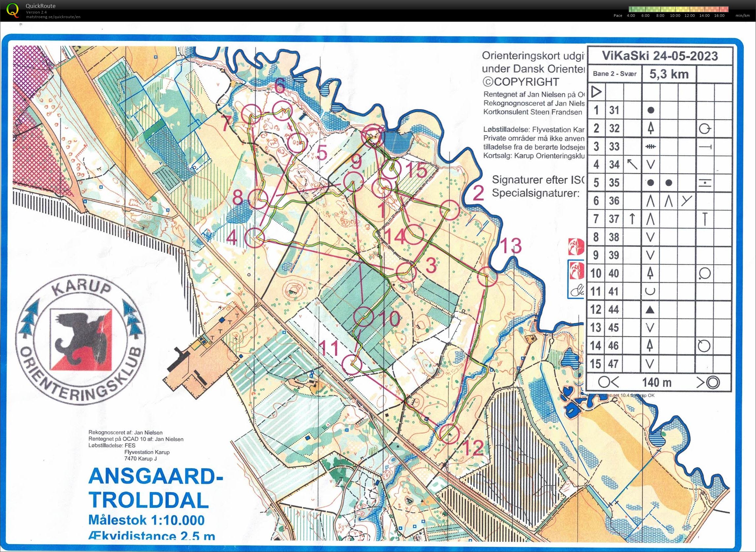Image resolution: width=756 pixels, height=552 pixels.
Task: Click the Kortkonsulent Steen Frandsen line
Action: 532,112
